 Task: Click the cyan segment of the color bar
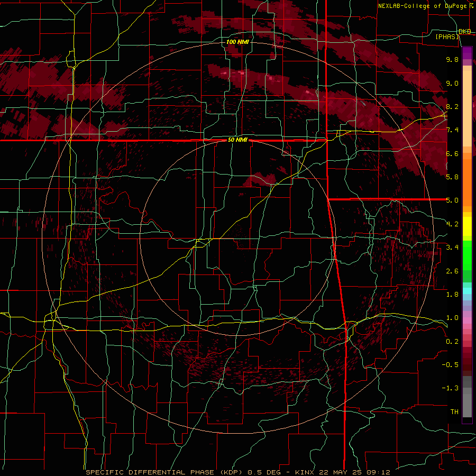(x=467, y=291)
